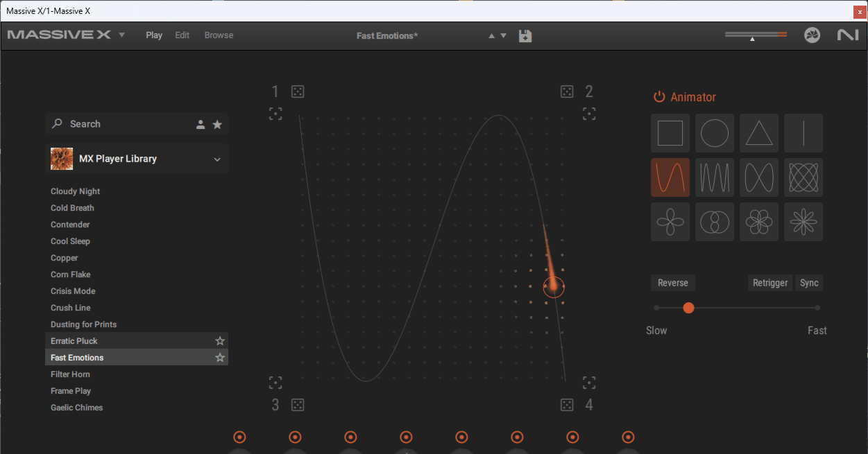Load the Gaelic Chimes preset

(137, 408)
